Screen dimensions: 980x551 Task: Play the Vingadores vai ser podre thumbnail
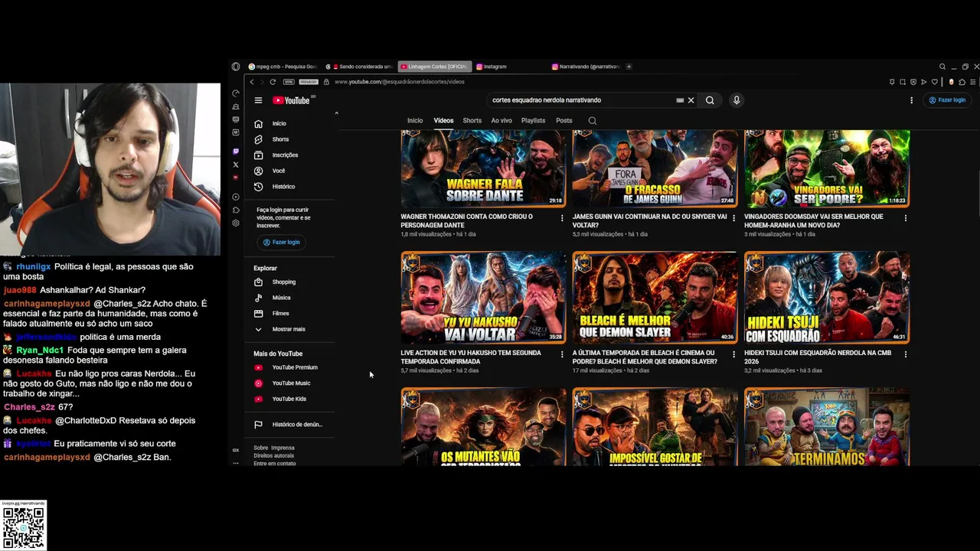pos(827,168)
